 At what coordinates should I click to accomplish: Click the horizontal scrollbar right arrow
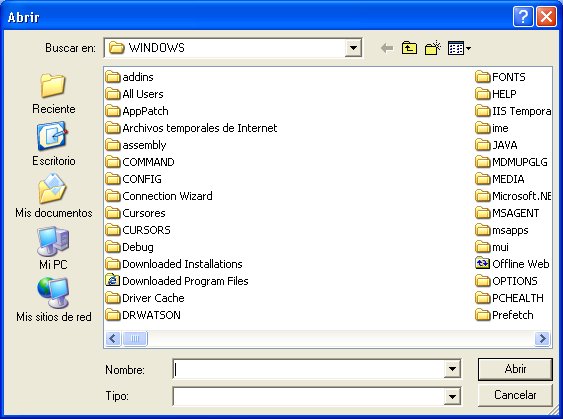[x=542, y=338]
